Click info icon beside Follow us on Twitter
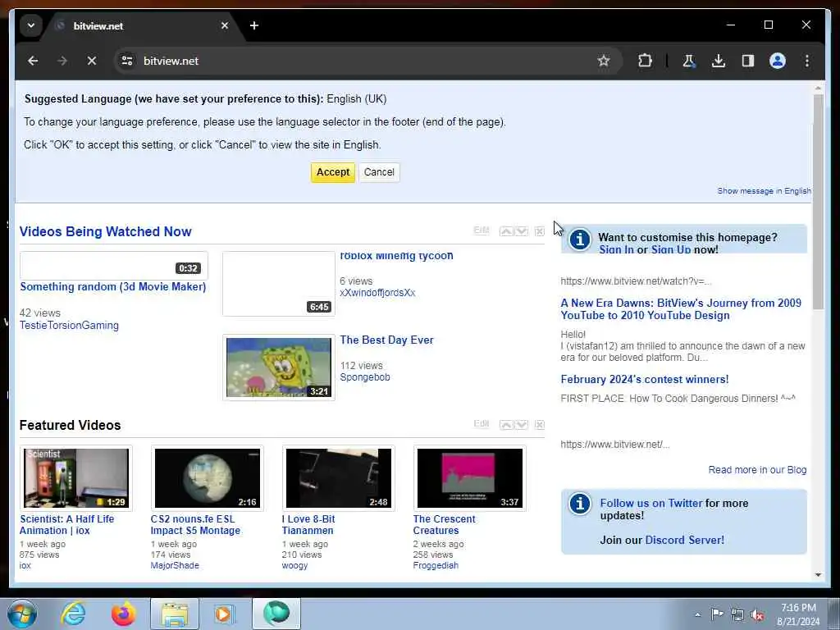 pos(580,504)
